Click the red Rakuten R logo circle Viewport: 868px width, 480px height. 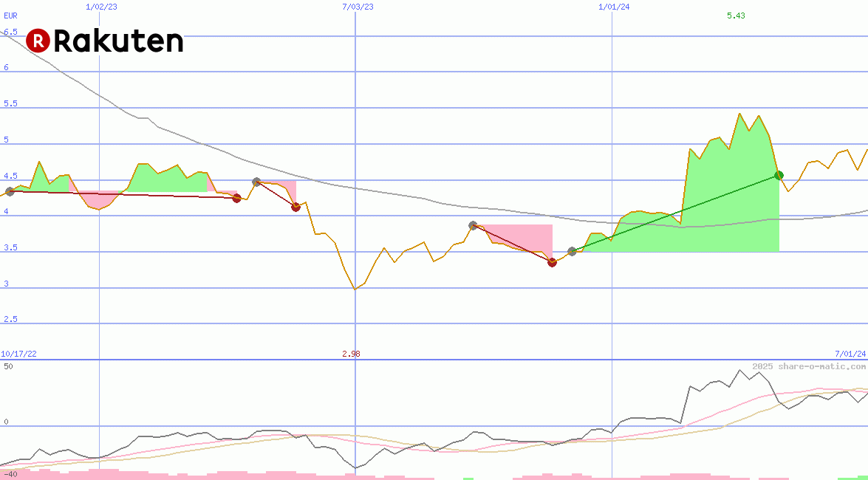click(x=38, y=41)
